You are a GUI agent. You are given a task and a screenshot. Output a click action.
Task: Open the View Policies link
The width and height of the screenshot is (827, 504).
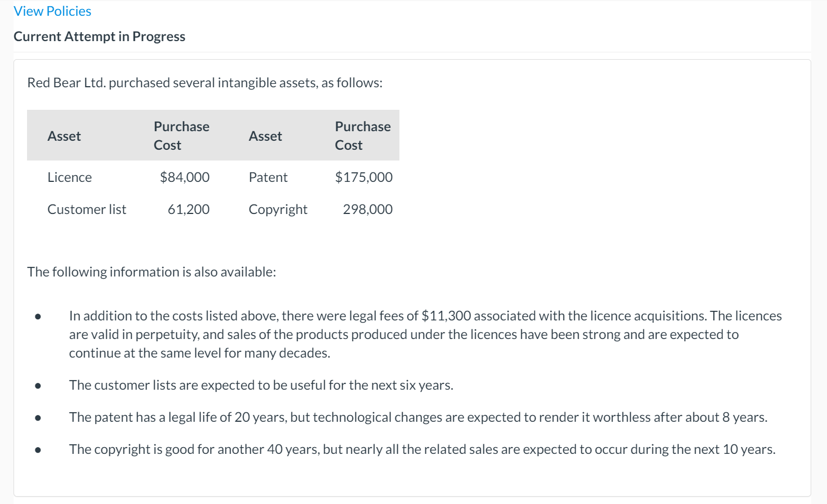(52, 11)
